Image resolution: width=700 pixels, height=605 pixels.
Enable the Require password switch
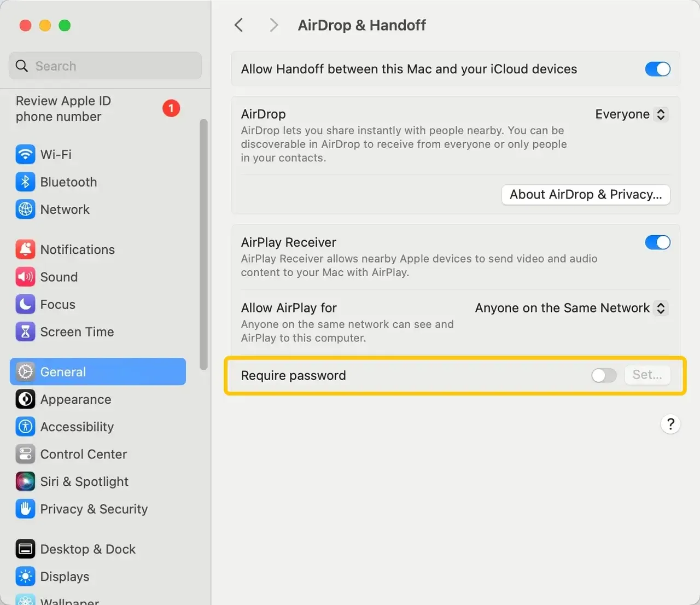(x=604, y=375)
